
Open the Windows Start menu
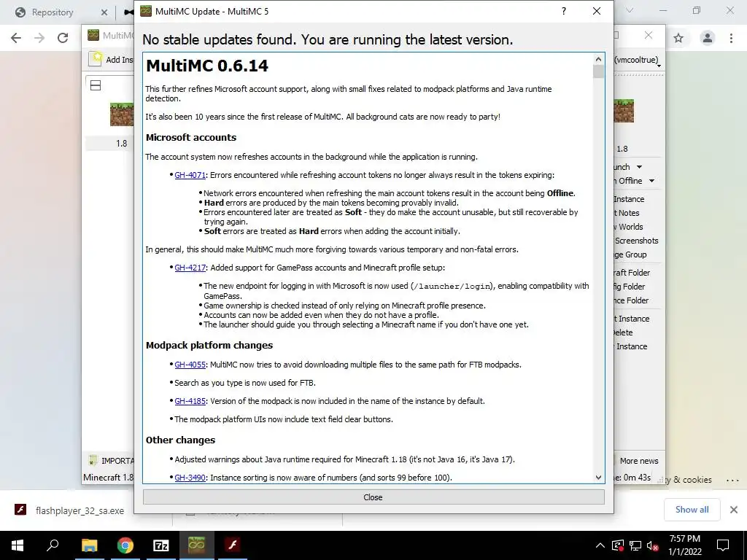18,545
